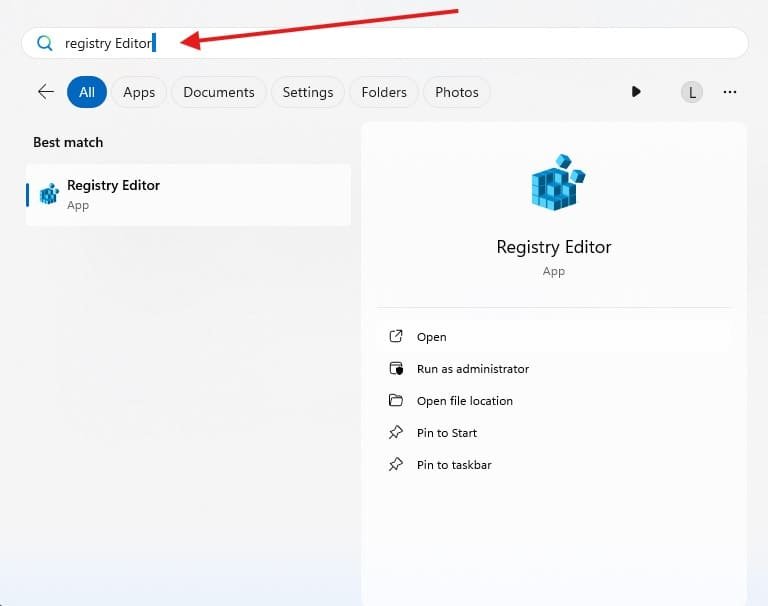Choose Open file location
The width and height of the screenshot is (768, 606).
[x=553, y=401]
